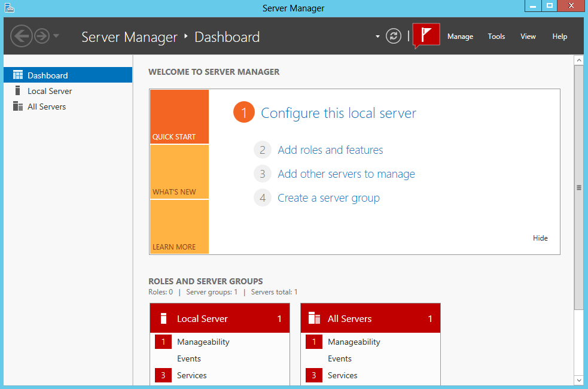Open Services in Local Server tile
This screenshot has height=389, width=588.
(x=191, y=375)
